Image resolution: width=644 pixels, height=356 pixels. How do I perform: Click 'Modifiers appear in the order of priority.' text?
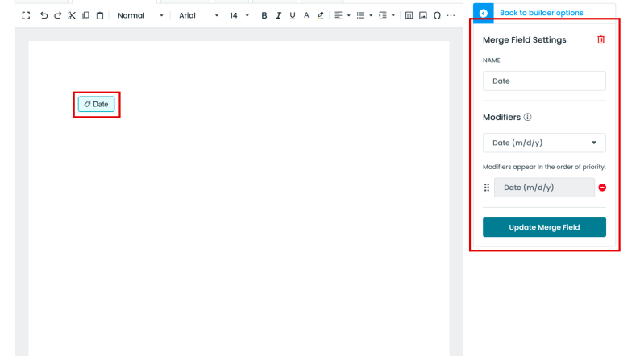(544, 167)
